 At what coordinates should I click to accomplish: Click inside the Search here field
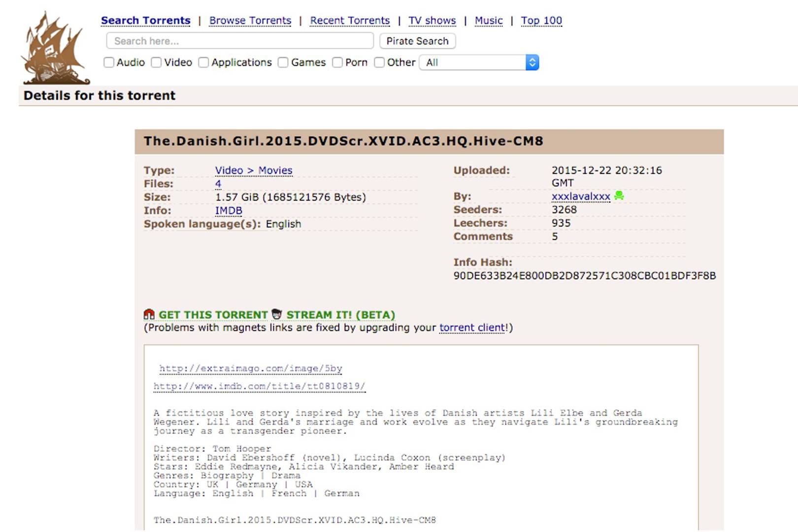pos(240,41)
